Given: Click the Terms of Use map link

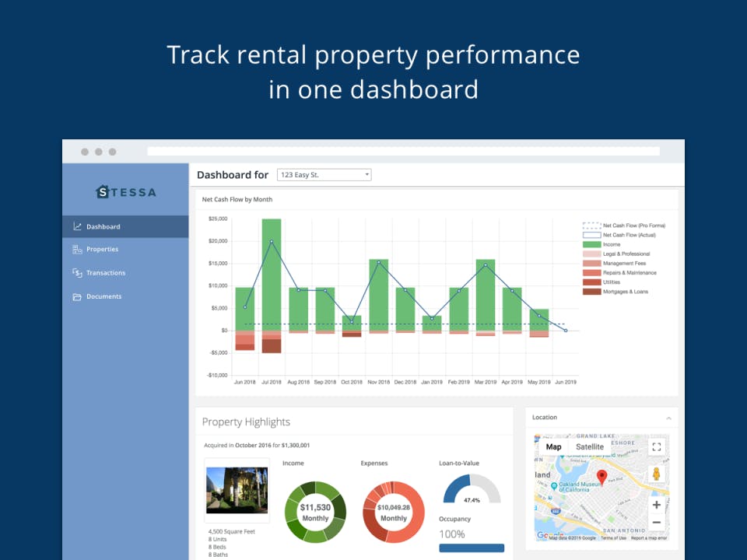Looking at the screenshot, I should (x=613, y=538).
